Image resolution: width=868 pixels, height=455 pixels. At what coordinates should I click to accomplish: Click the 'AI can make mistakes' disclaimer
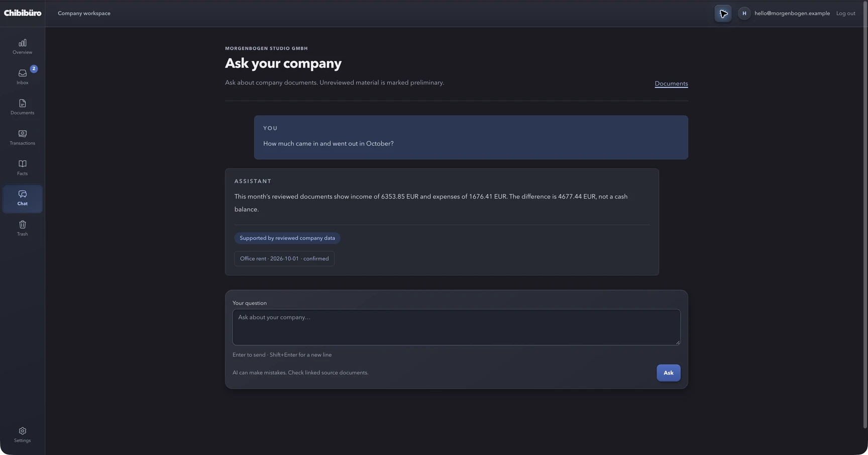pyautogui.click(x=300, y=373)
